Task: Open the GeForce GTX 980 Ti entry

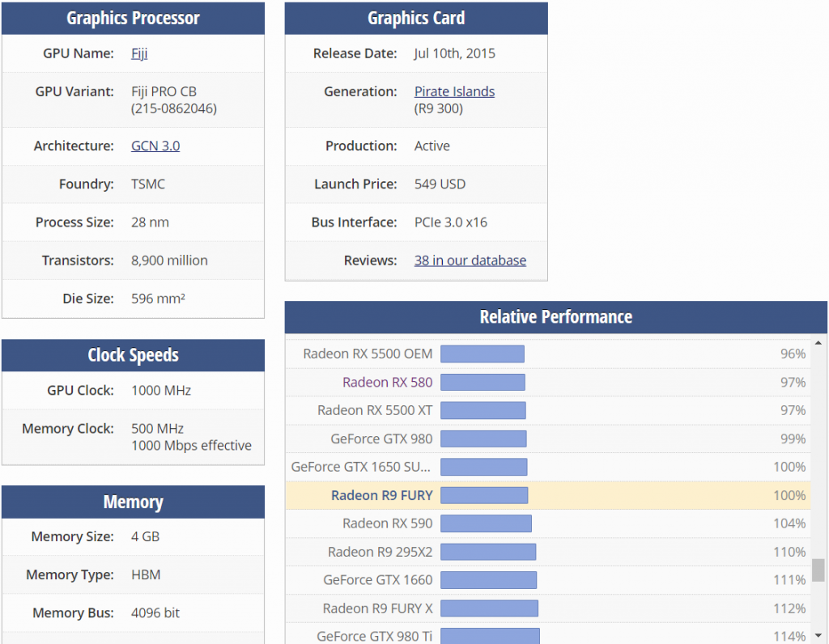Action: coord(374,636)
